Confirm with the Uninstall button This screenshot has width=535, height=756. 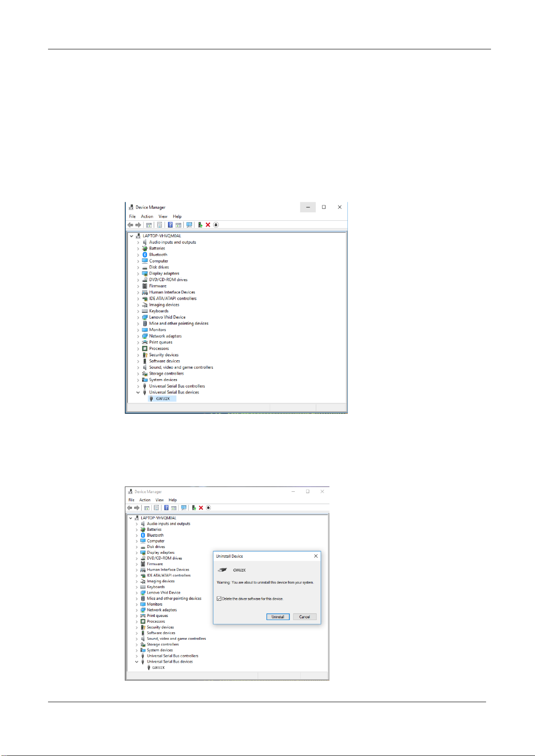[278, 617]
